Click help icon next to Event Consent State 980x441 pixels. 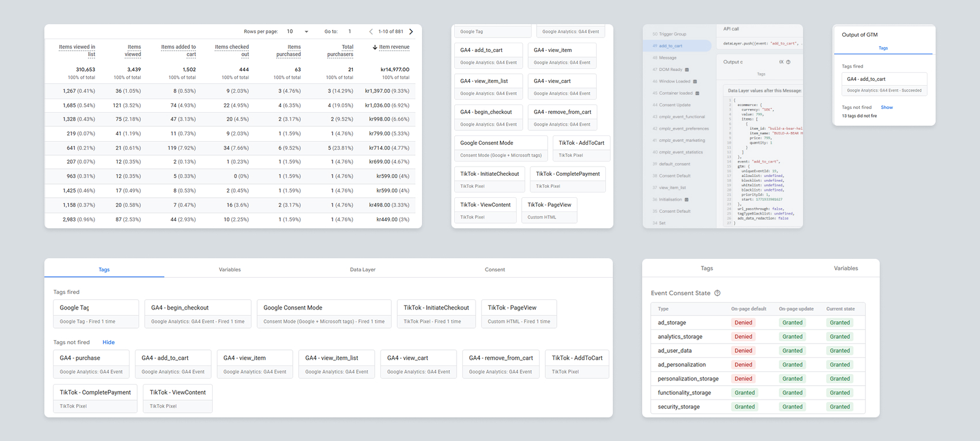click(717, 293)
